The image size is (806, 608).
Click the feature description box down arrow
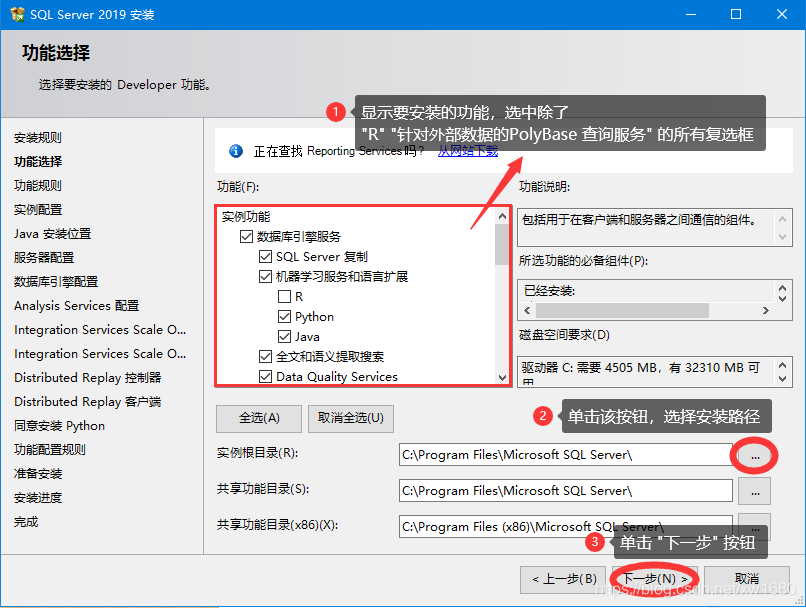[782, 236]
